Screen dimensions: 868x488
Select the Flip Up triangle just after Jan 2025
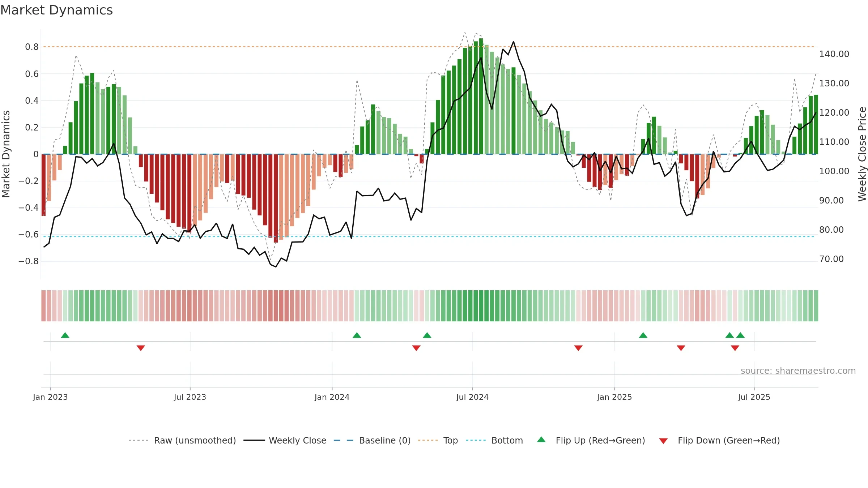pyautogui.click(x=643, y=335)
